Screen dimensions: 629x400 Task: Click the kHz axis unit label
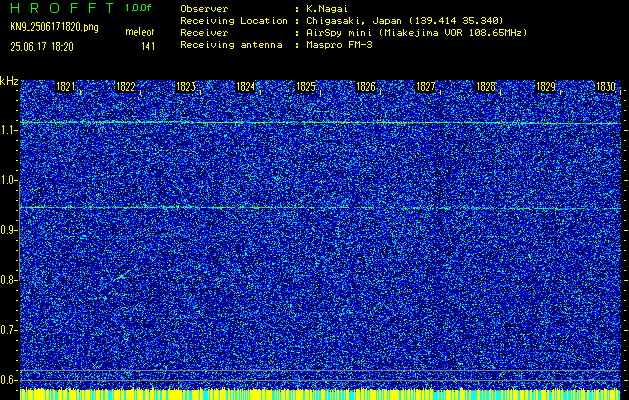(x=10, y=81)
